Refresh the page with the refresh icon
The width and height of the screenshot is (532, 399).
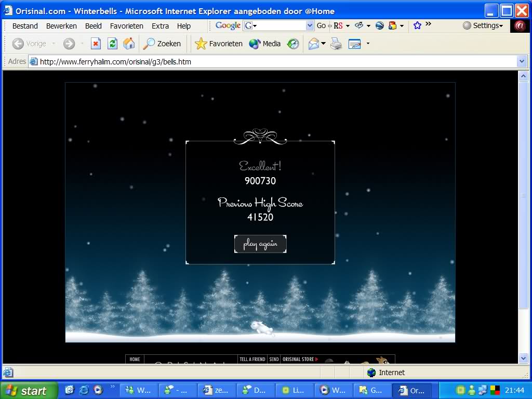coord(112,44)
